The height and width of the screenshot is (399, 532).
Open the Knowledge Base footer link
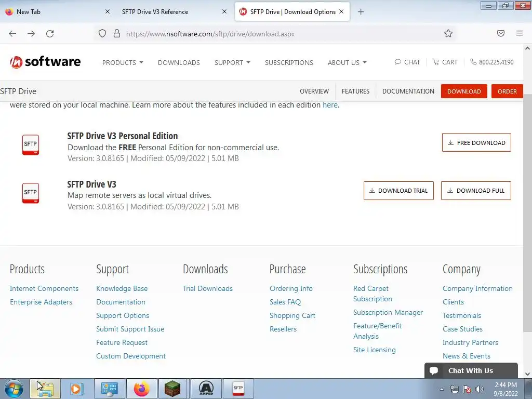pos(122,288)
